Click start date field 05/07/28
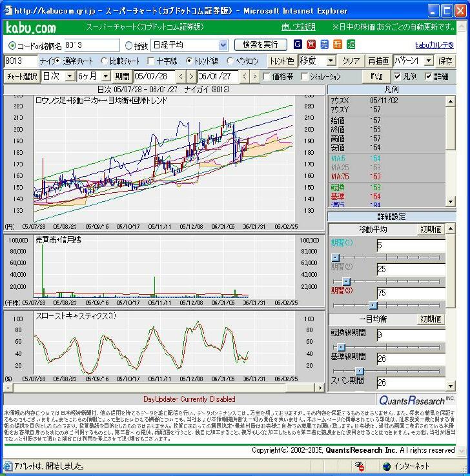Screen dimensions: 470x476 coord(154,76)
